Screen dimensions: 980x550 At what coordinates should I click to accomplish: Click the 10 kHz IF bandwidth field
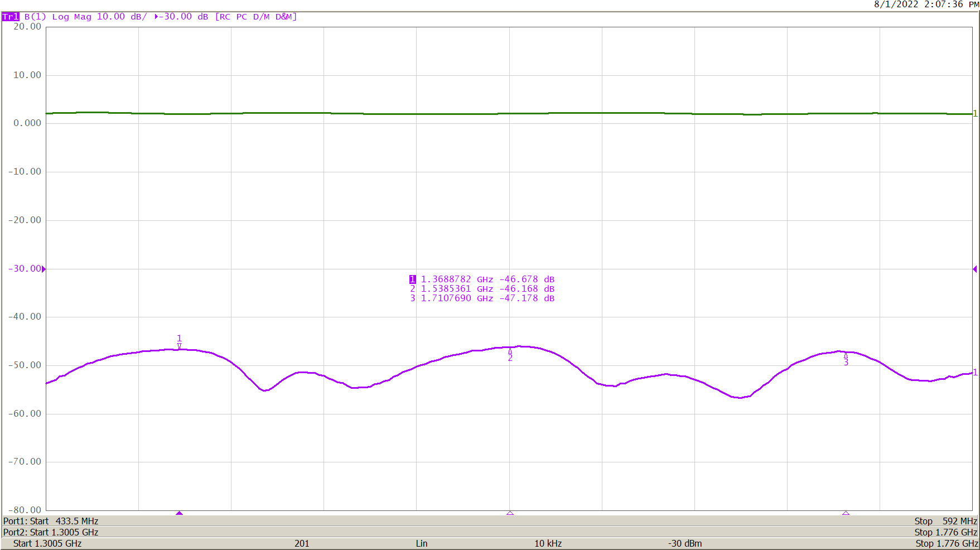(548, 543)
